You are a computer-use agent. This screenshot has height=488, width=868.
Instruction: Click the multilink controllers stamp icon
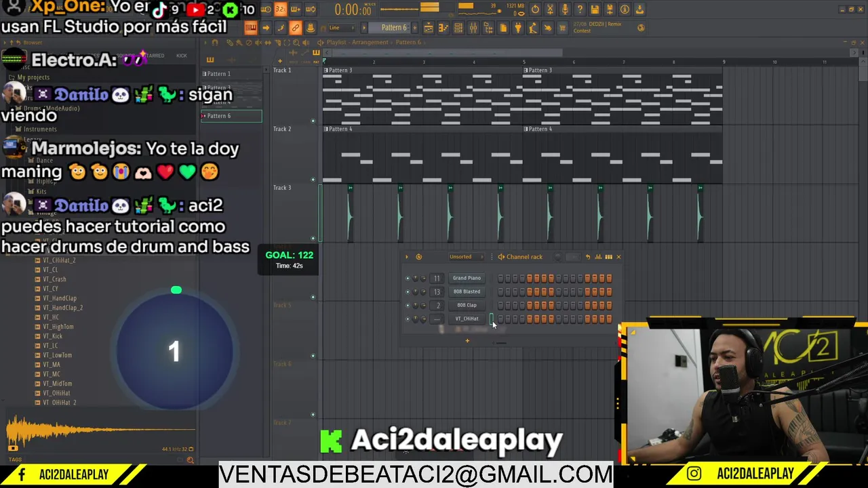pos(310,28)
